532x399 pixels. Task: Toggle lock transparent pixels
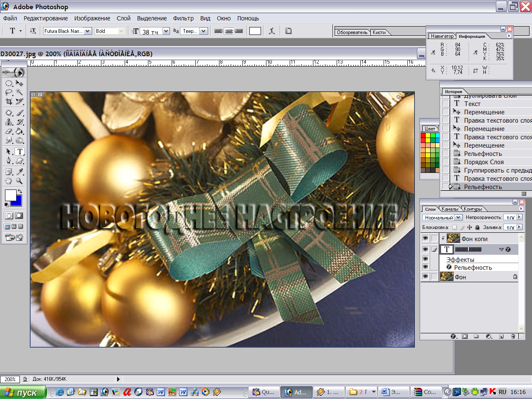pos(455,227)
